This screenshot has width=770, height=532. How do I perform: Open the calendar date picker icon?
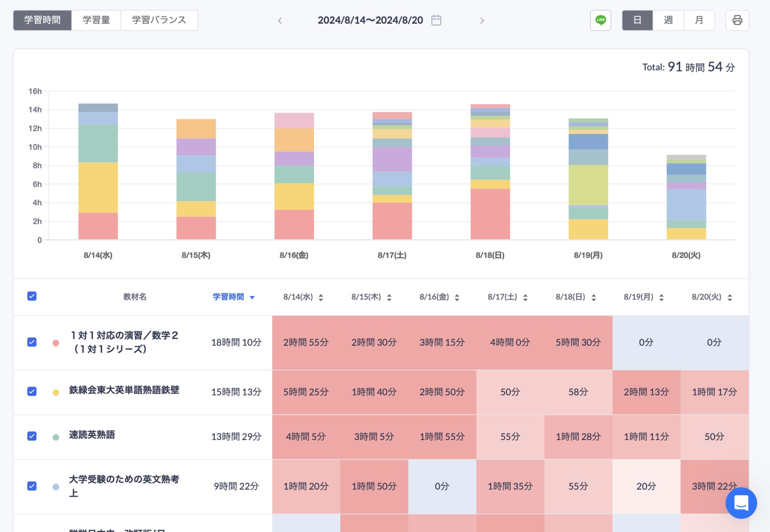(436, 20)
